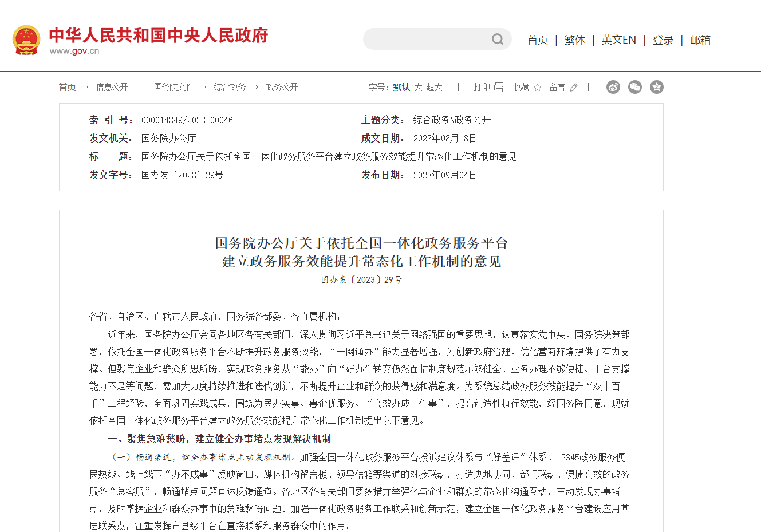Click site title 中华人民共和国中央人民政府
The height and width of the screenshot is (532, 761).
click(159, 36)
